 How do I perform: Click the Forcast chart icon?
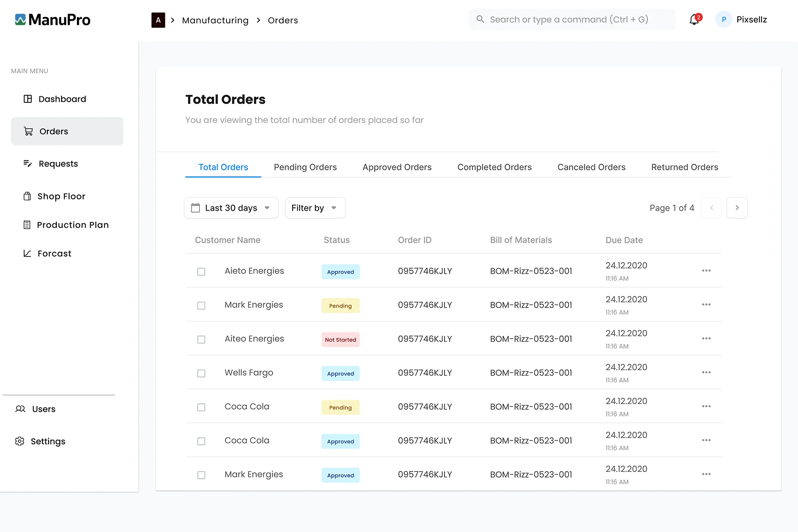27,254
